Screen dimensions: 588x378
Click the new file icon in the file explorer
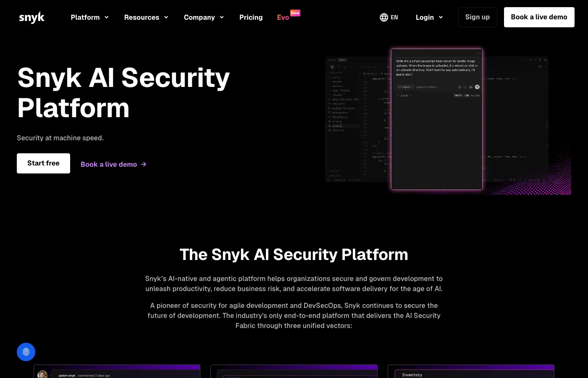(332, 67)
